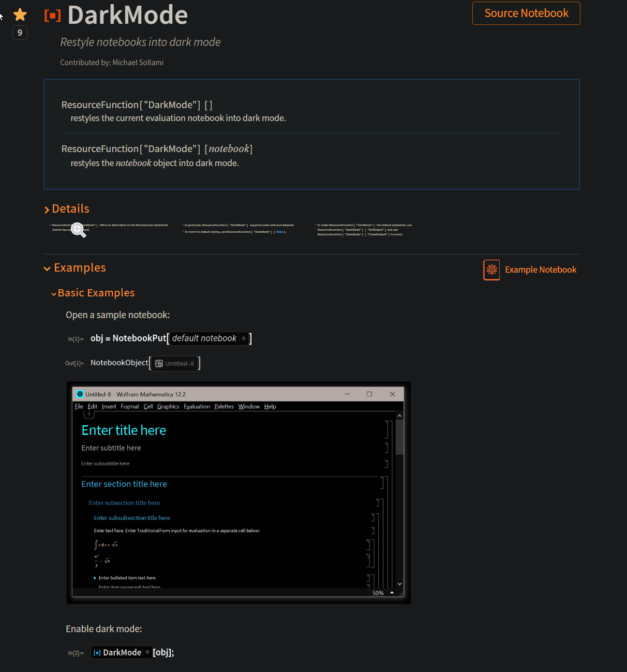
Task: Expand the Details section chevron
Action: coord(47,210)
